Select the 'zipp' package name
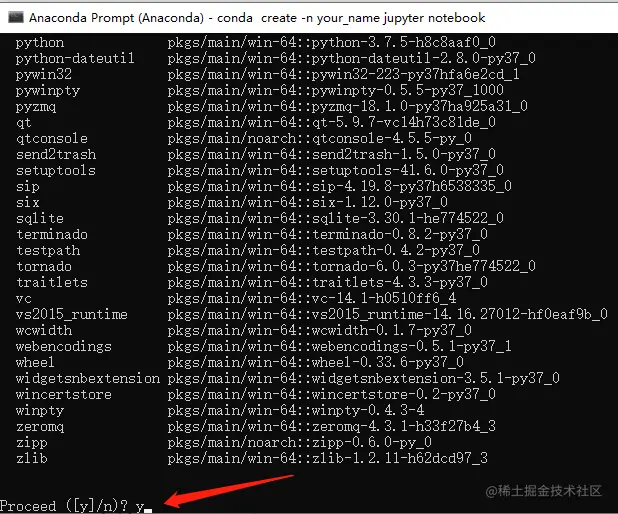 [32, 443]
